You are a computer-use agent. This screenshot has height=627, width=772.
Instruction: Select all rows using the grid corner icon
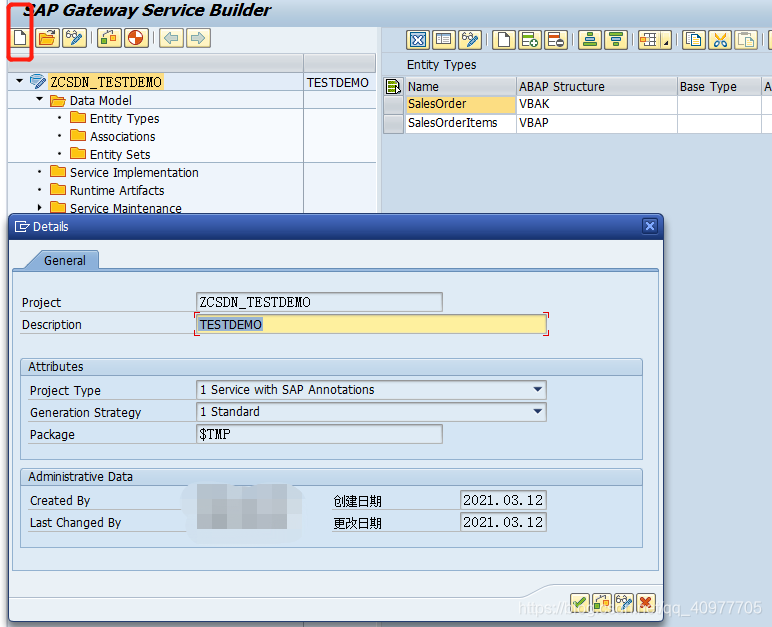(x=393, y=86)
